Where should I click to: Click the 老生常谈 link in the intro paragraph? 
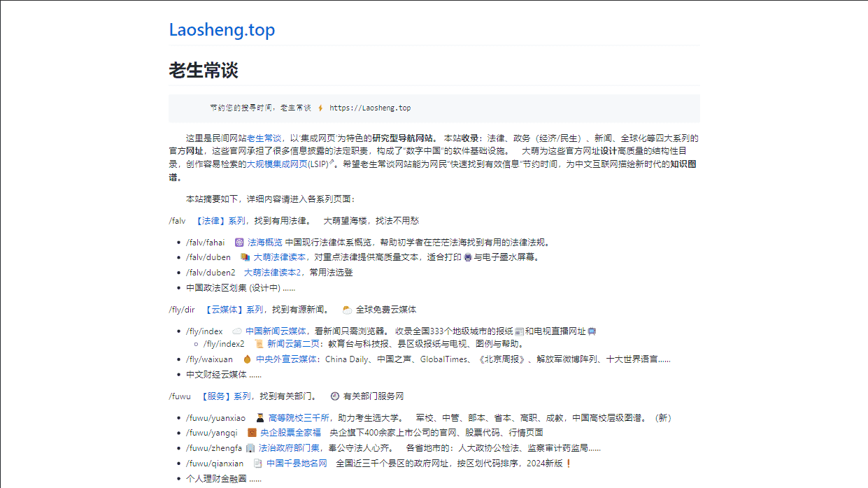click(264, 138)
